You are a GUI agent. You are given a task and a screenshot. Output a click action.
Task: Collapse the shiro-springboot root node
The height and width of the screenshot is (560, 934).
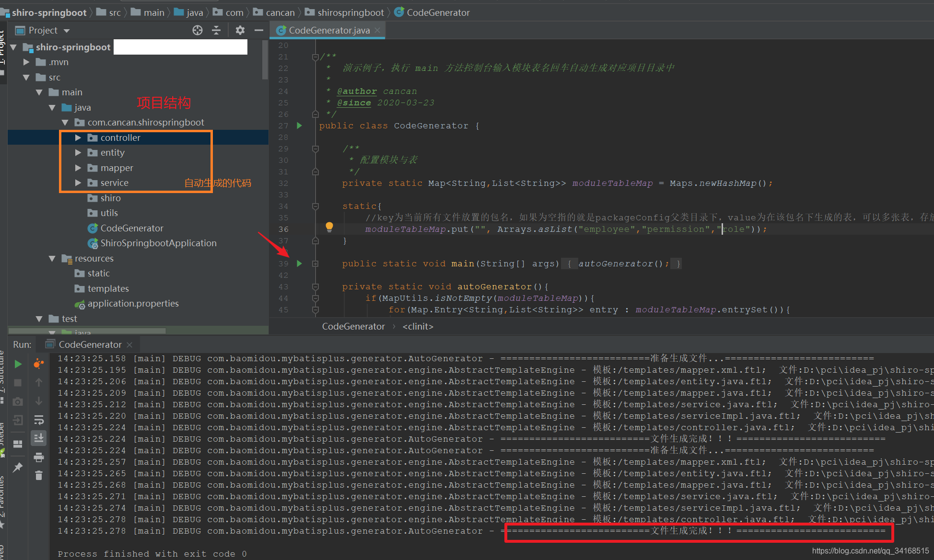(x=14, y=47)
